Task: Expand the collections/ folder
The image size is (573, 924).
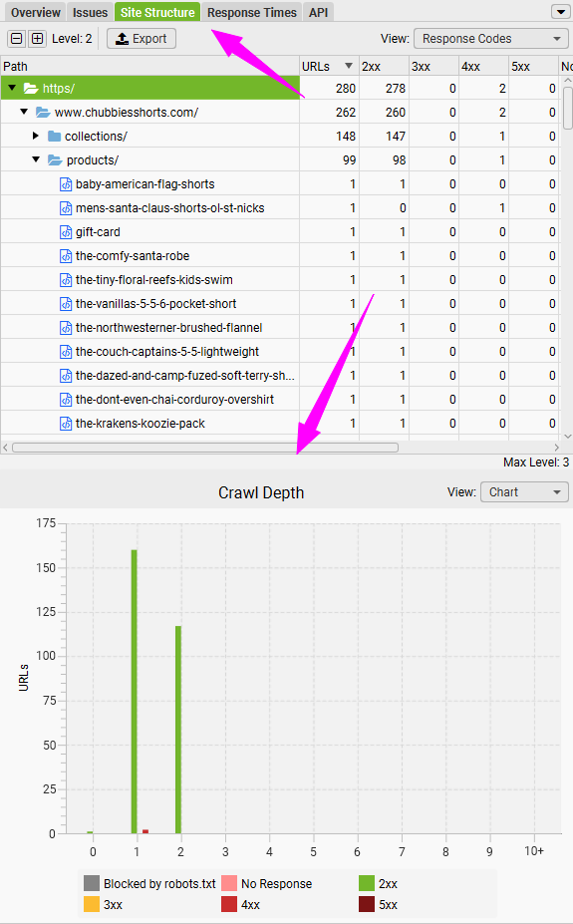Action: [x=35, y=137]
